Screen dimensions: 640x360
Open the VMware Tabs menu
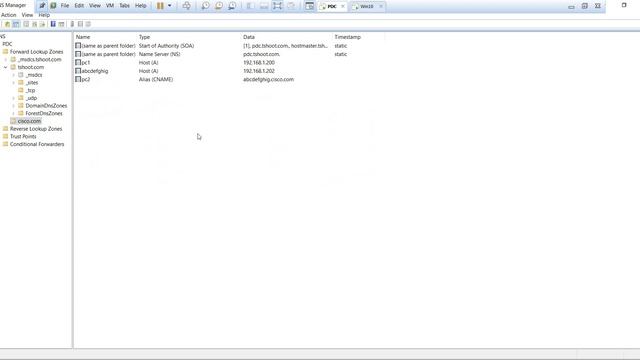tap(124, 6)
